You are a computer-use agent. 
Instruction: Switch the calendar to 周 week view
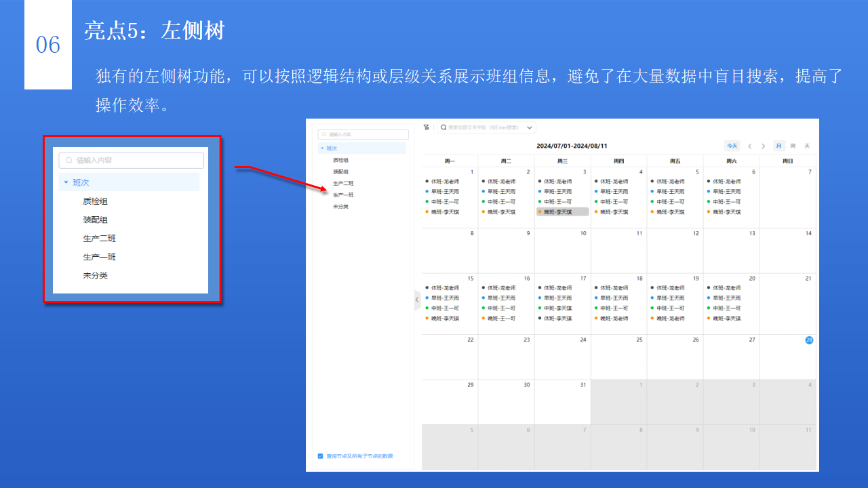(x=793, y=146)
